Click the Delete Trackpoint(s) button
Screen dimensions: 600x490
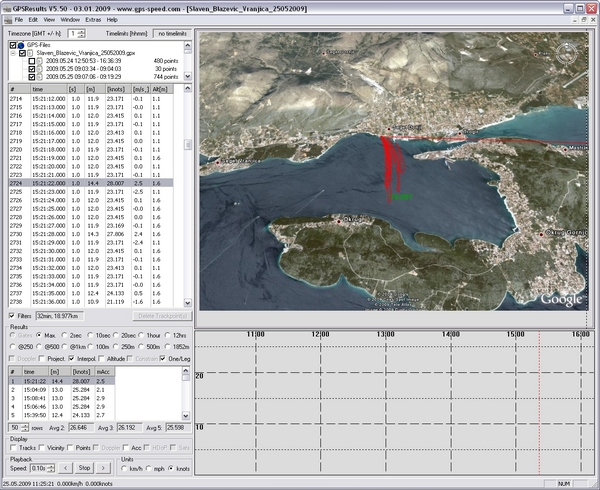click(162, 316)
